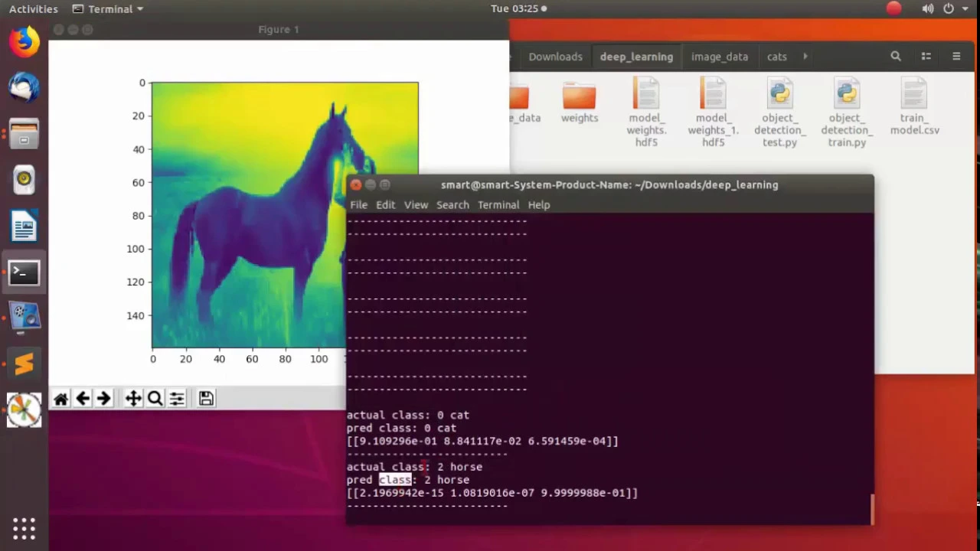980x551 pixels.
Task: Open the terminal Edit menu
Action: [385, 204]
